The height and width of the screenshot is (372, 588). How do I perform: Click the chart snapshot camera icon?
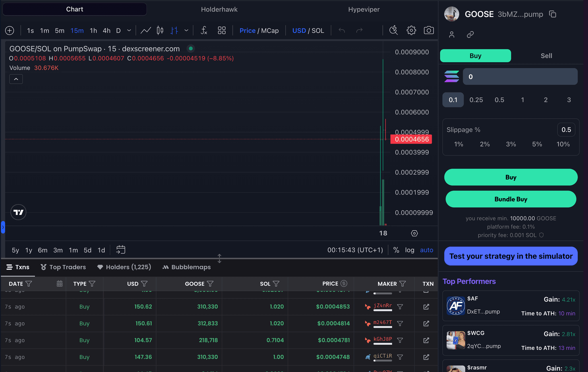(429, 30)
